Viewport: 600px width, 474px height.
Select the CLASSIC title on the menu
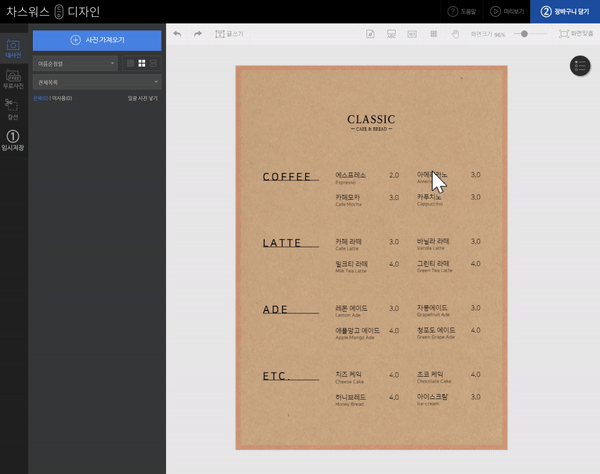(371, 119)
